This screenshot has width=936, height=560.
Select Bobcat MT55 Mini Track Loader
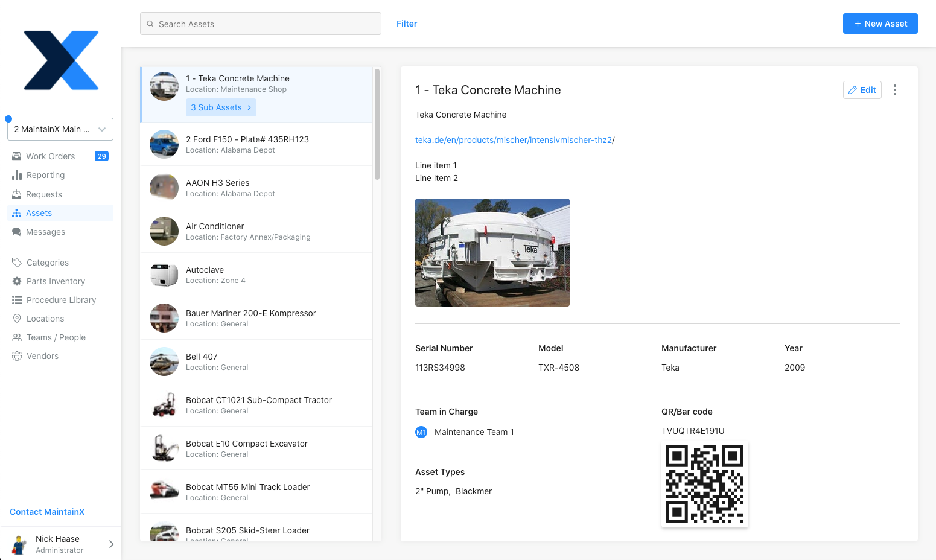pyautogui.click(x=256, y=492)
